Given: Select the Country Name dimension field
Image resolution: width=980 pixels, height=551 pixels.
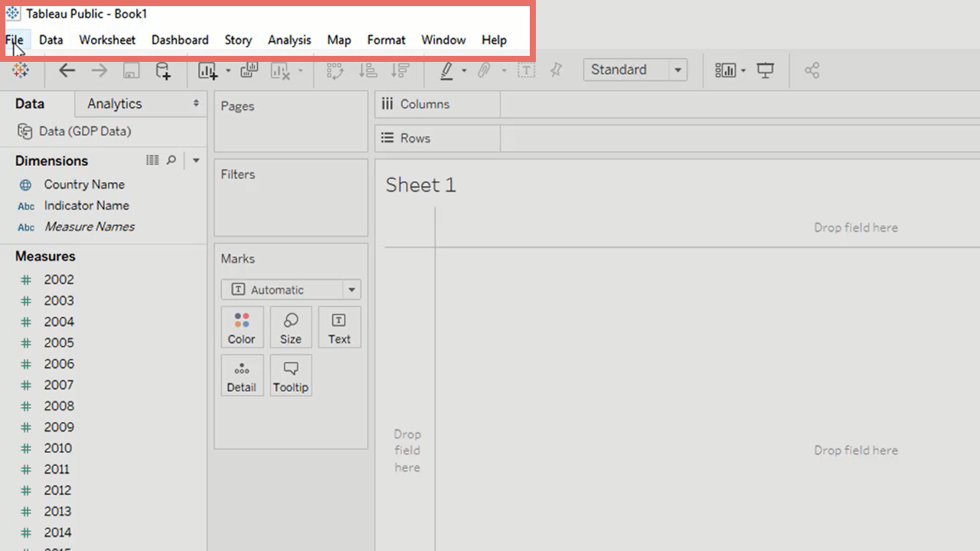Looking at the screenshot, I should coord(84,184).
